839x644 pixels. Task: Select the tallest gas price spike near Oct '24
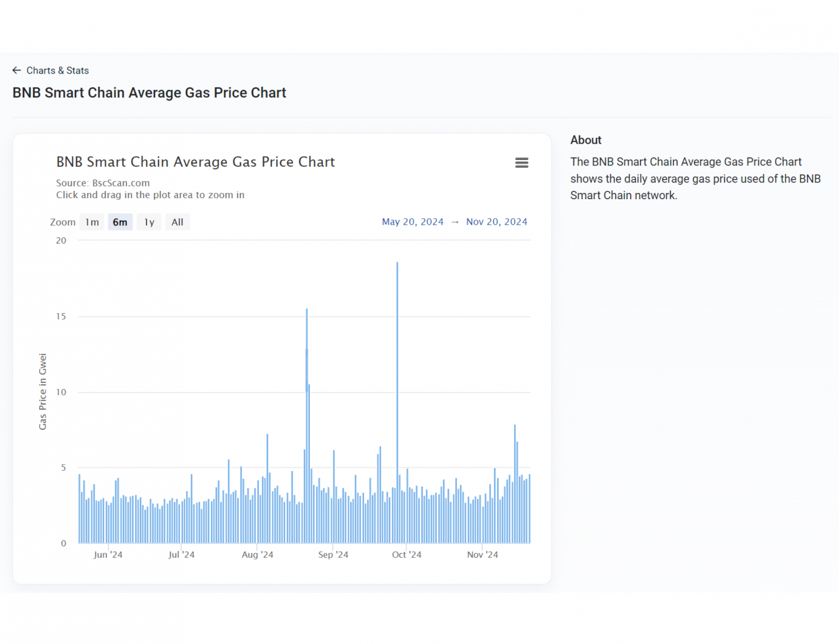coord(397,336)
